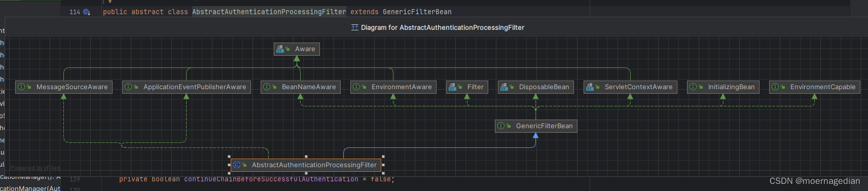
Task: Select the MessageSourceAware interface node
Action: pyautogui.click(x=64, y=87)
